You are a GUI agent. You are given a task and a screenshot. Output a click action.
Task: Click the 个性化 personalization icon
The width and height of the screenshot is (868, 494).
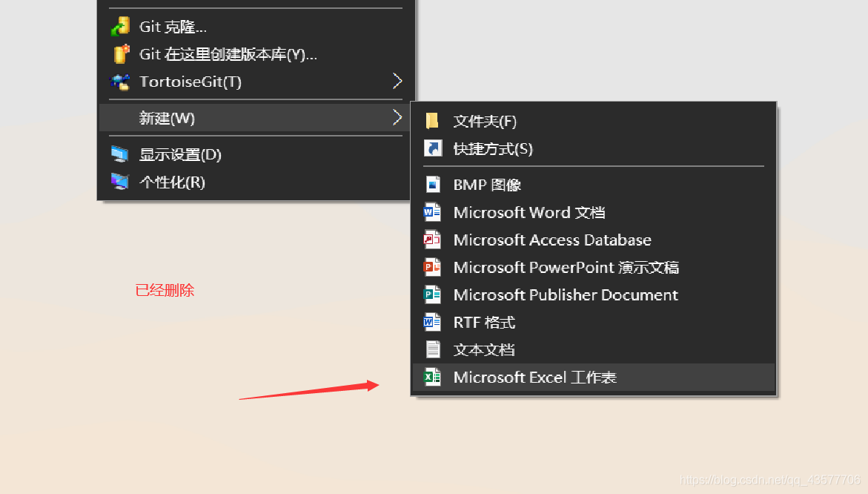(x=122, y=182)
